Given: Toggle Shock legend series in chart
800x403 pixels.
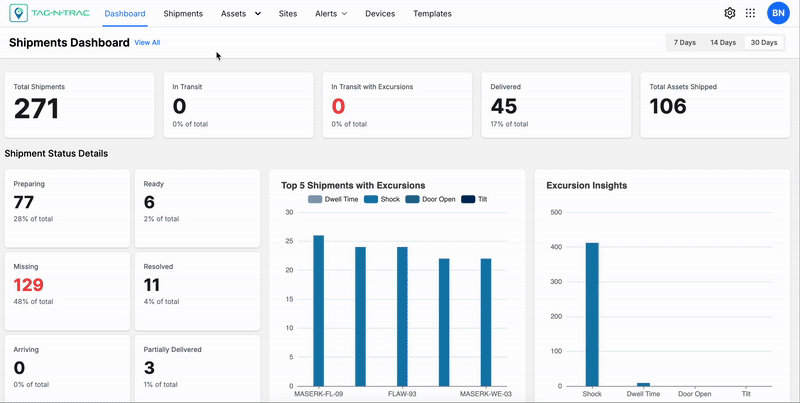Looking at the screenshot, I should pos(380,199).
